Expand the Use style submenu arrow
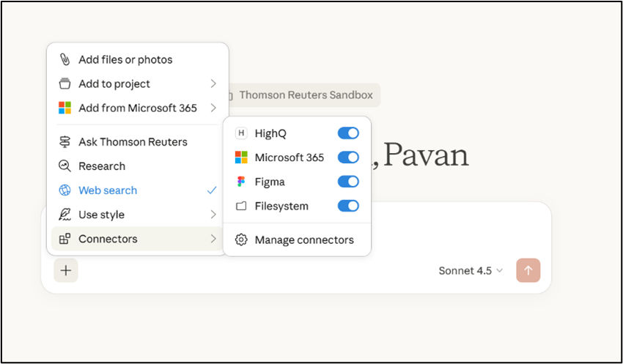This screenshot has height=364, width=623. (x=213, y=215)
